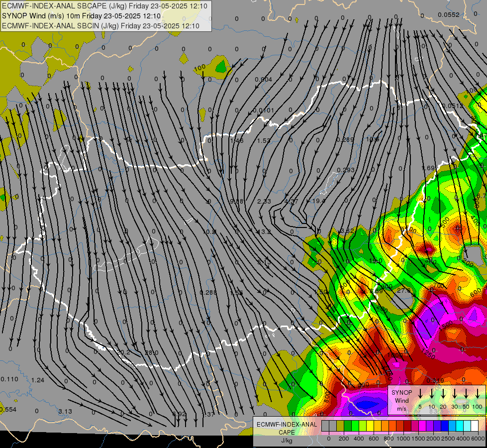Pick the pure yellow CAPE legend swatch
Screen dimensions: 487x448
[x=370, y=426]
